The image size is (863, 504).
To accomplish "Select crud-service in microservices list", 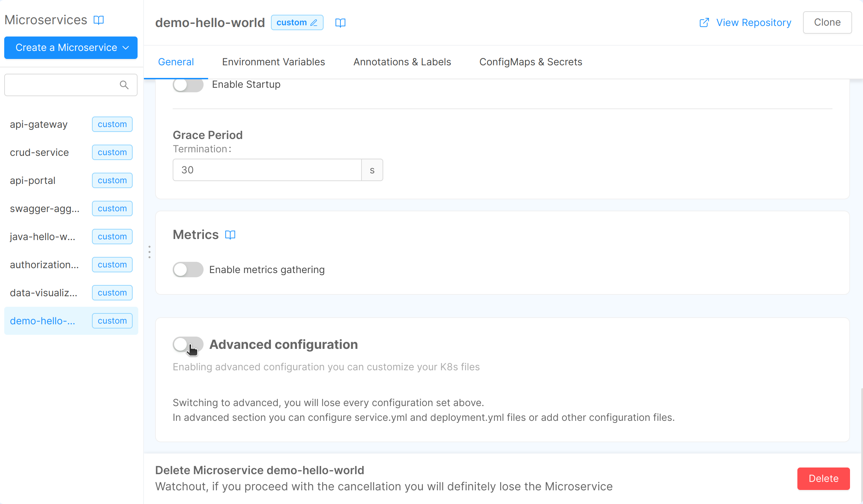I will pyautogui.click(x=39, y=152).
